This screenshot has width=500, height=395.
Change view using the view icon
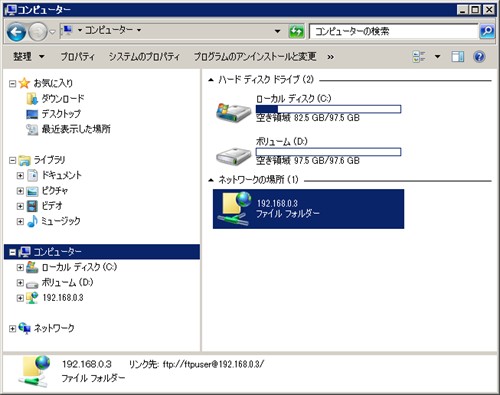tap(419, 57)
